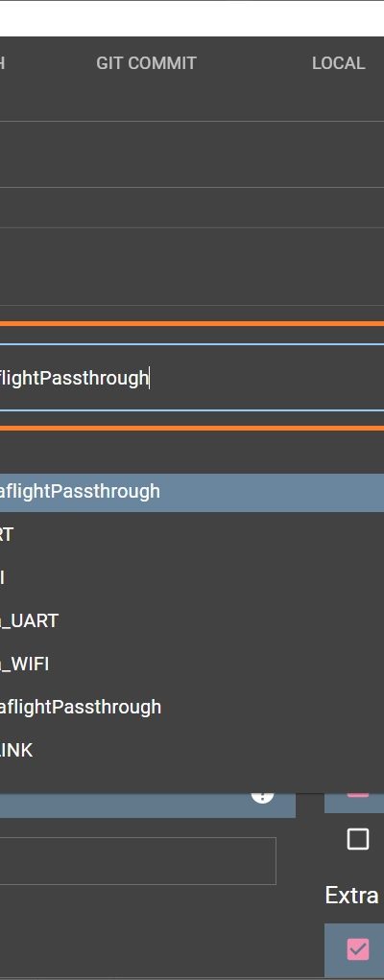This screenshot has height=980, width=384.
Task: Switch to the GIT COMMIT tab
Action: [x=146, y=63]
